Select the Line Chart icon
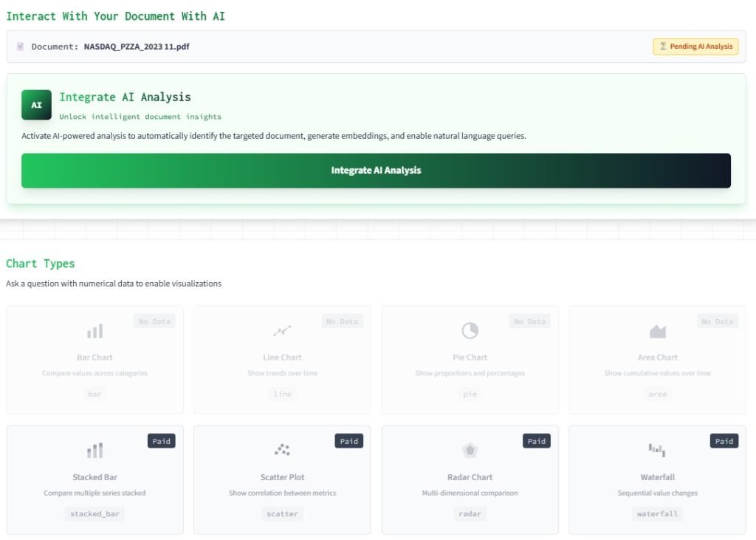This screenshot has width=756, height=540. click(x=282, y=331)
